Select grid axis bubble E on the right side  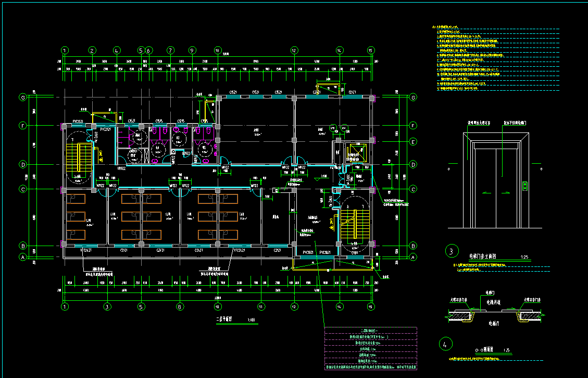click(413, 141)
